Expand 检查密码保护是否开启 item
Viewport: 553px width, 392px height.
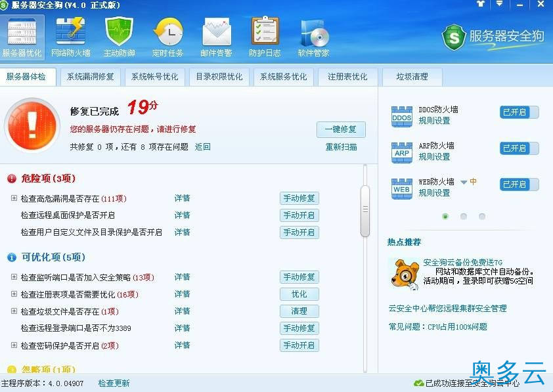[x=14, y=345]
